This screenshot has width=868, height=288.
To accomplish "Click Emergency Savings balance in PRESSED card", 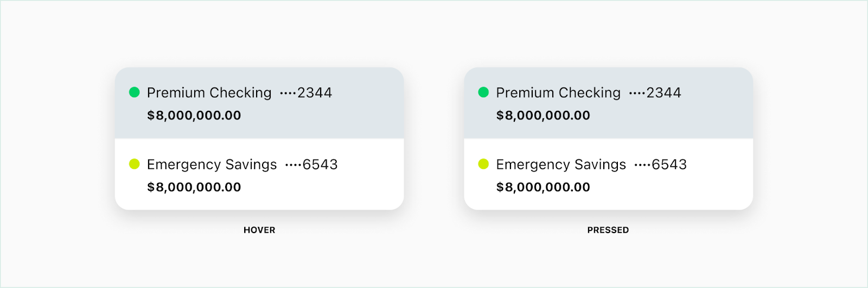I will point(543,187).
